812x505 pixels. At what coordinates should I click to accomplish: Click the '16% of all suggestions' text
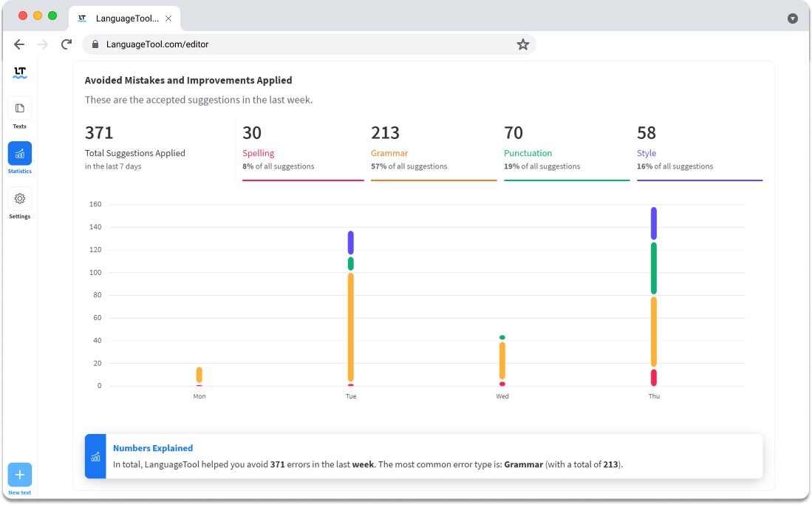(x=675, y=166)
